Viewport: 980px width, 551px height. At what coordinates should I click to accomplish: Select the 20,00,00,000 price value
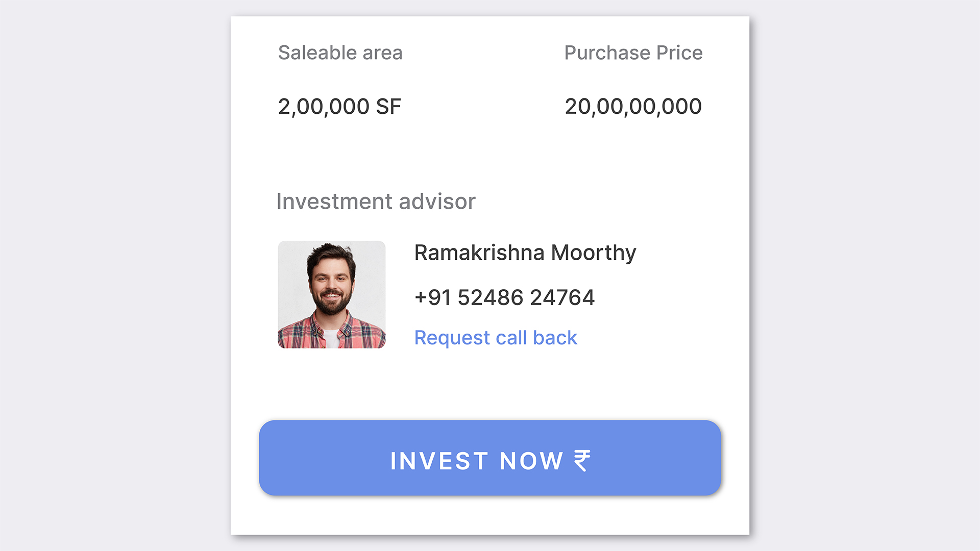point(633,107)
